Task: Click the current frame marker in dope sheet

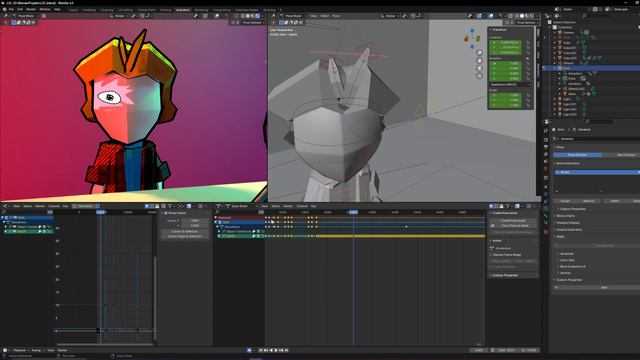Action: (x=353, y=212)
